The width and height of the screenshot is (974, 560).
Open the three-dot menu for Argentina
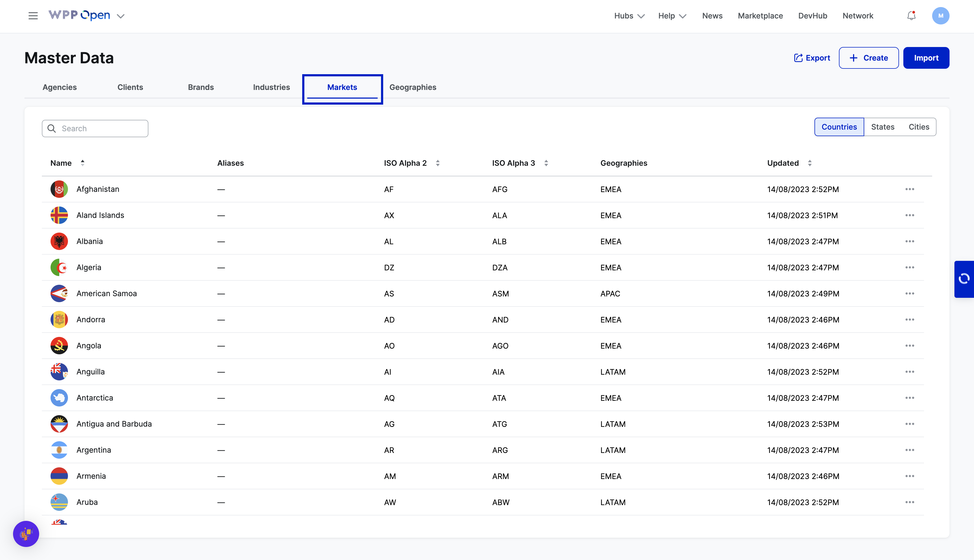[909, 450]
